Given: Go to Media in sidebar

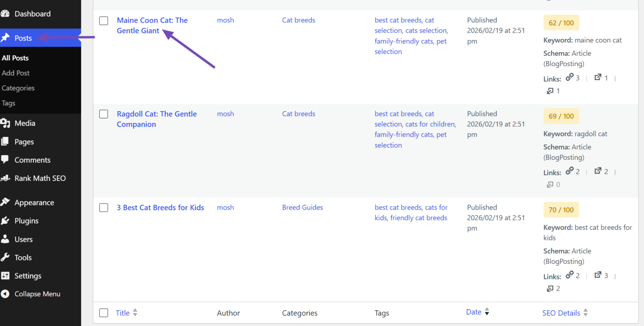Looking at the screenshot, I should [x=25, y=123].
